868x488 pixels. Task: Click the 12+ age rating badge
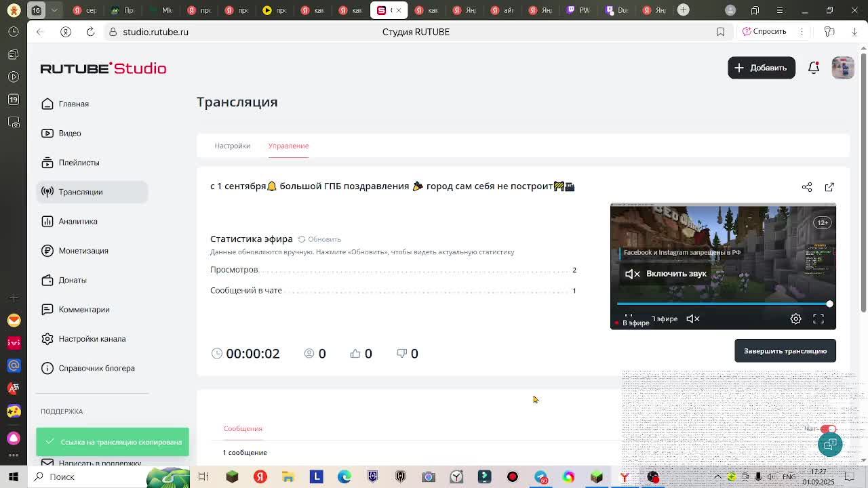(x=823, y=222)
